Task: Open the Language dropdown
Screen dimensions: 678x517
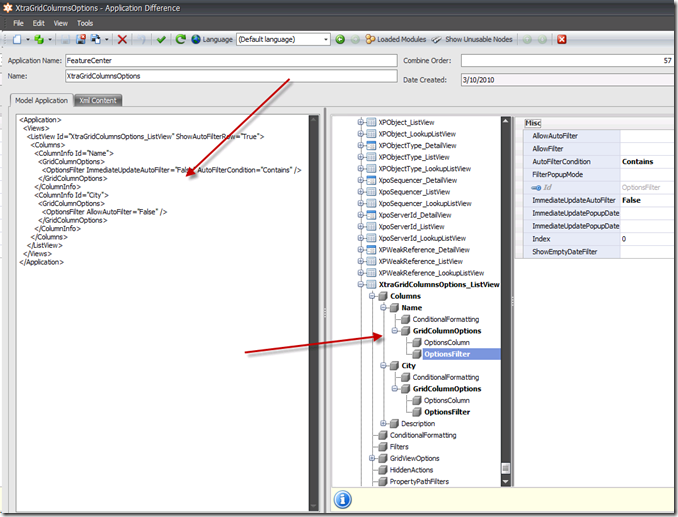Action: coord(324,39)
